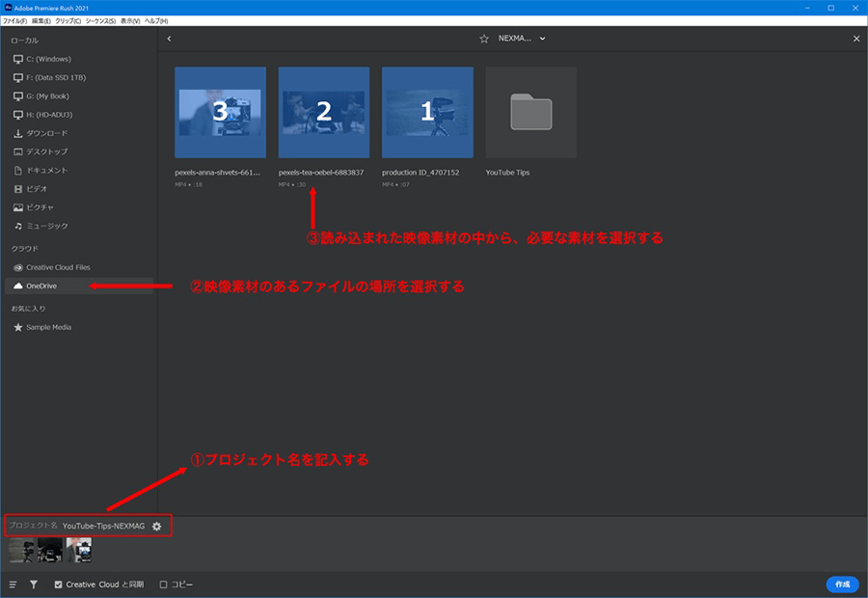Click the second selected clip thumbnail in tray
This screenshot has height=598, width=868.
[x=50, y=551]
